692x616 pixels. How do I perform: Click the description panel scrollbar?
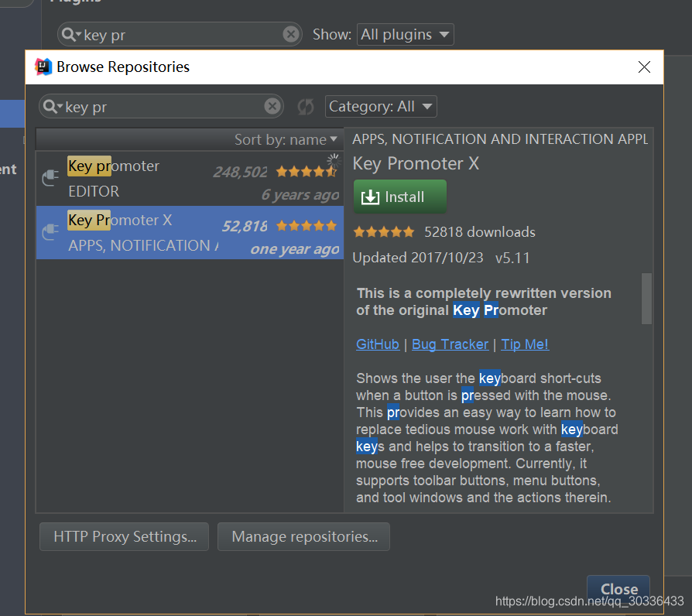(x=646, y=298)
